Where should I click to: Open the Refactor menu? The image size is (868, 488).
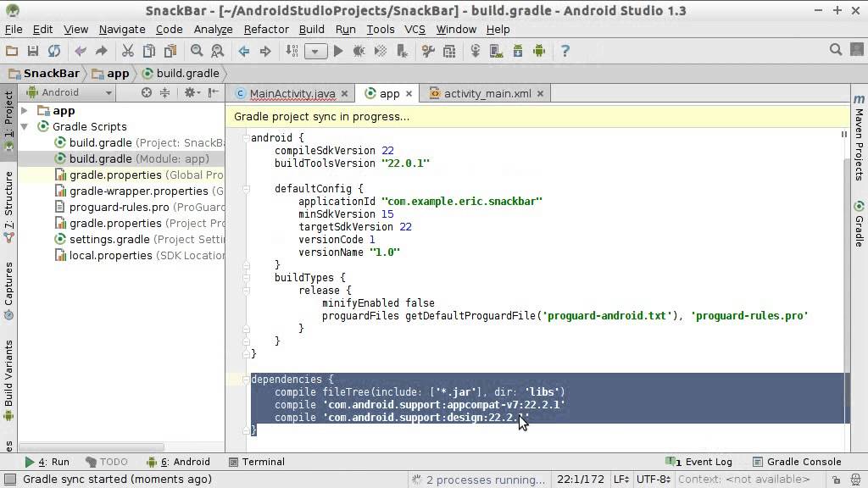(x=265, y=30)
